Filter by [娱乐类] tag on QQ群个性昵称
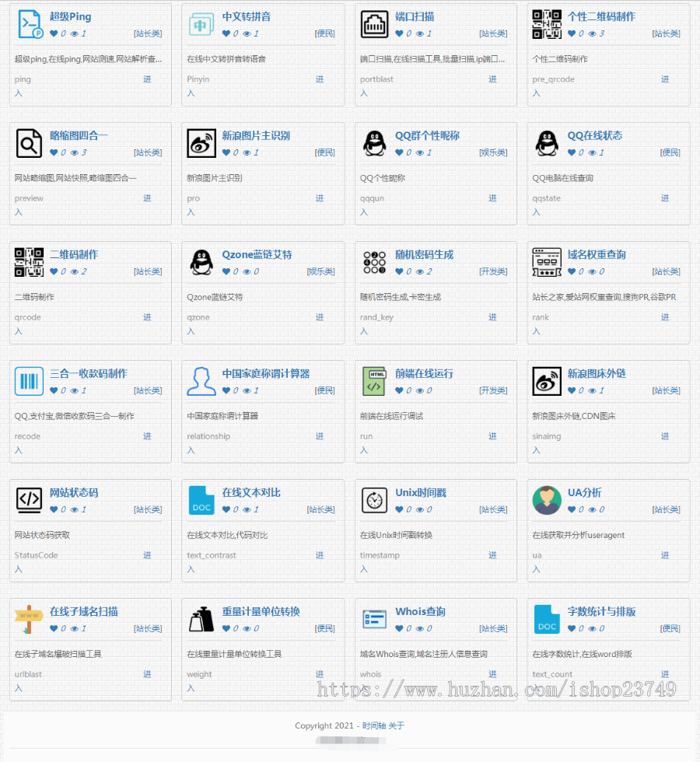 [x=493, y=152]
